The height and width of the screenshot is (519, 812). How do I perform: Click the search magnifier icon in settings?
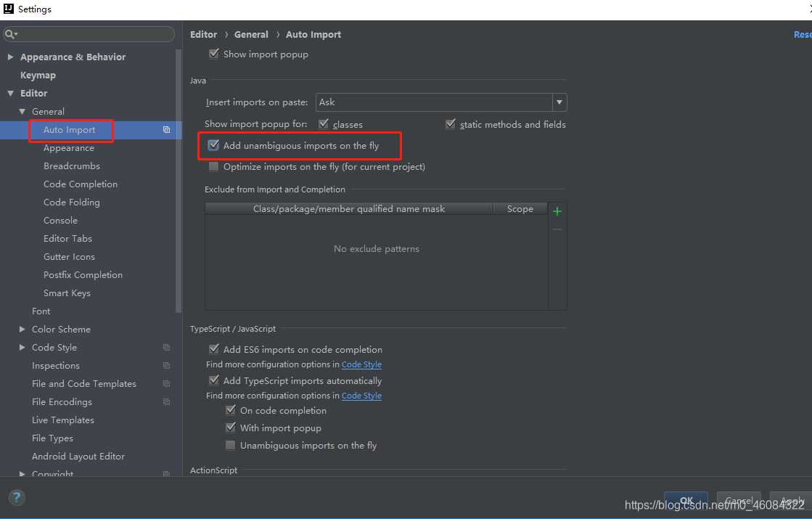[10, 34]
